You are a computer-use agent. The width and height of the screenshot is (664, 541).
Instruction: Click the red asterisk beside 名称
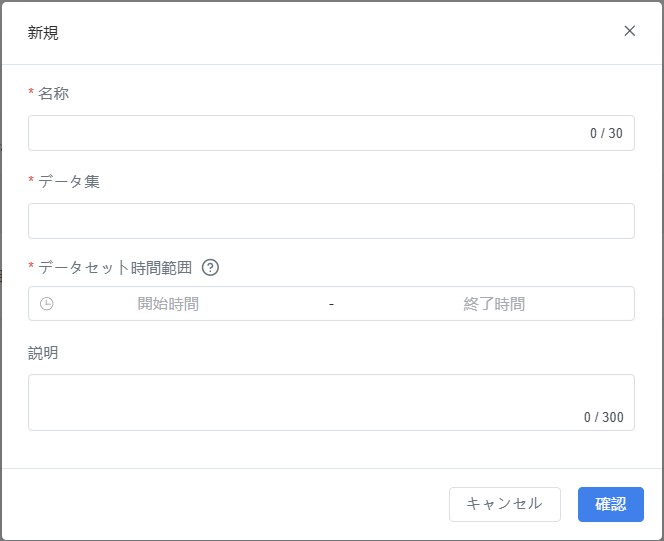[x=31, y=94]
